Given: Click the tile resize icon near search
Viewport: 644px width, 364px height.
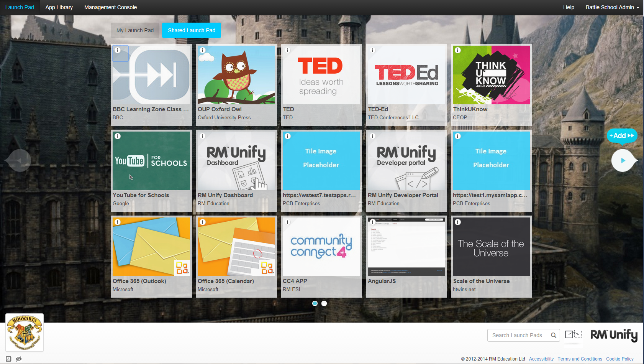Looking at the screenshot, I should click(x=574, y=334).
